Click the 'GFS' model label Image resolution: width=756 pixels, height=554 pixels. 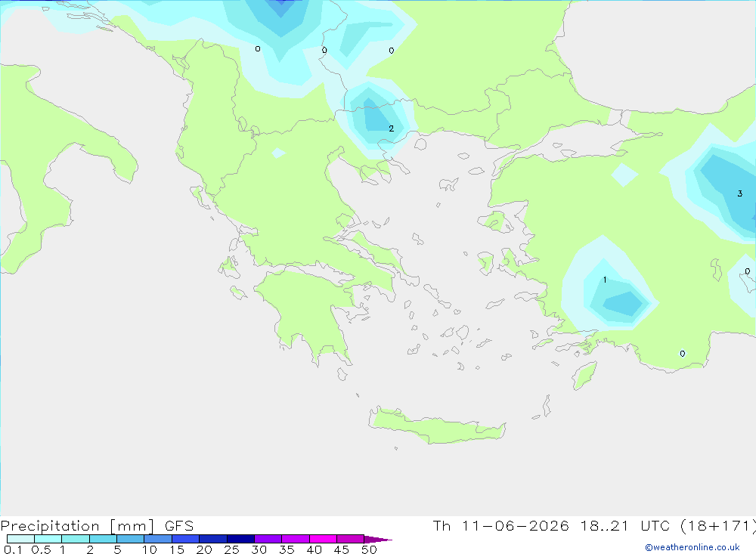click(179, 525)
